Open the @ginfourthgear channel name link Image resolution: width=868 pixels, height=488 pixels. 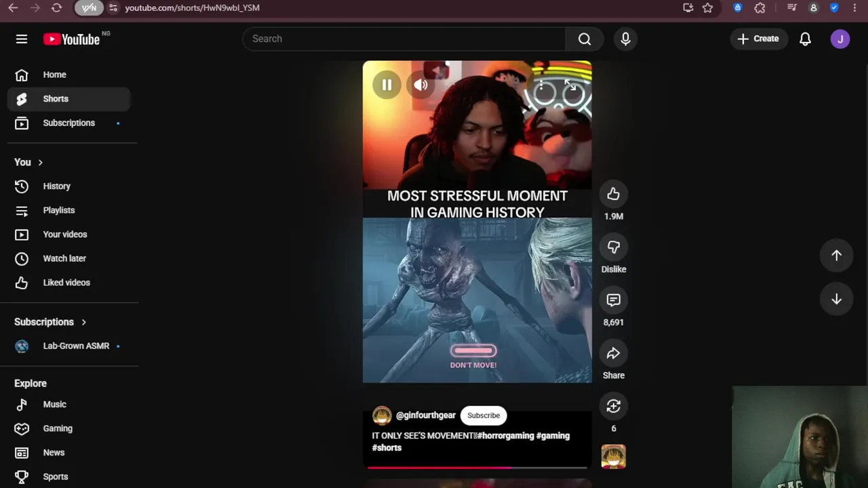(x=425, y=415)
